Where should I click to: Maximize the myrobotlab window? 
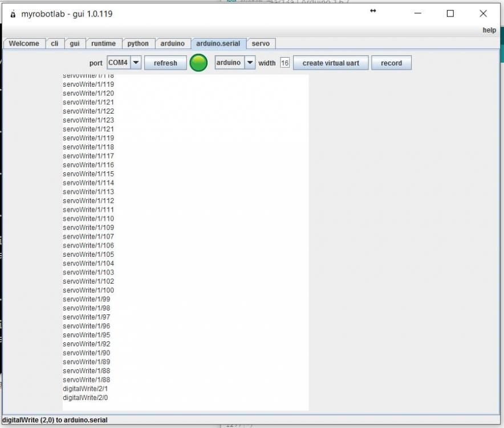tap(450, 14)
